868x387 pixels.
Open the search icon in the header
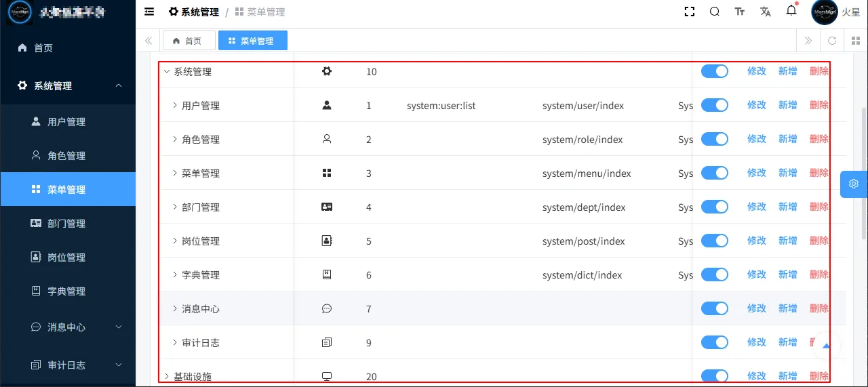[x=715, y=12]
